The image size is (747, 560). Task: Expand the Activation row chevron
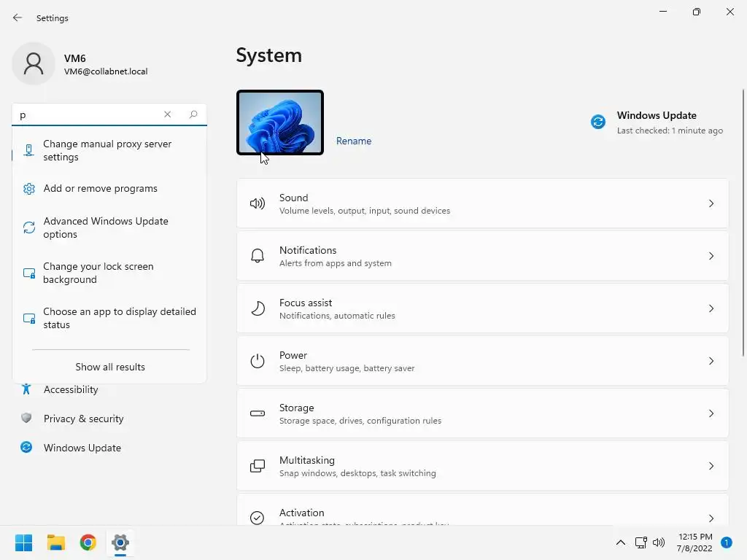[711, 518]
